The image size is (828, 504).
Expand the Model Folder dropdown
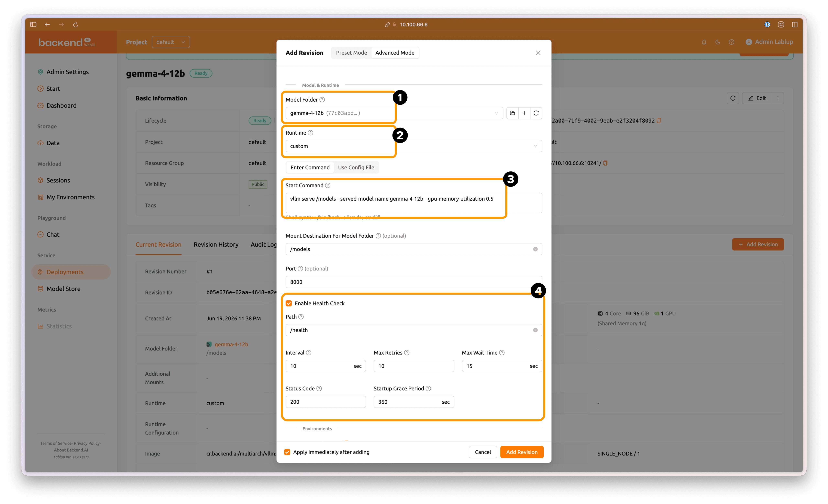(x=496, y=113)
